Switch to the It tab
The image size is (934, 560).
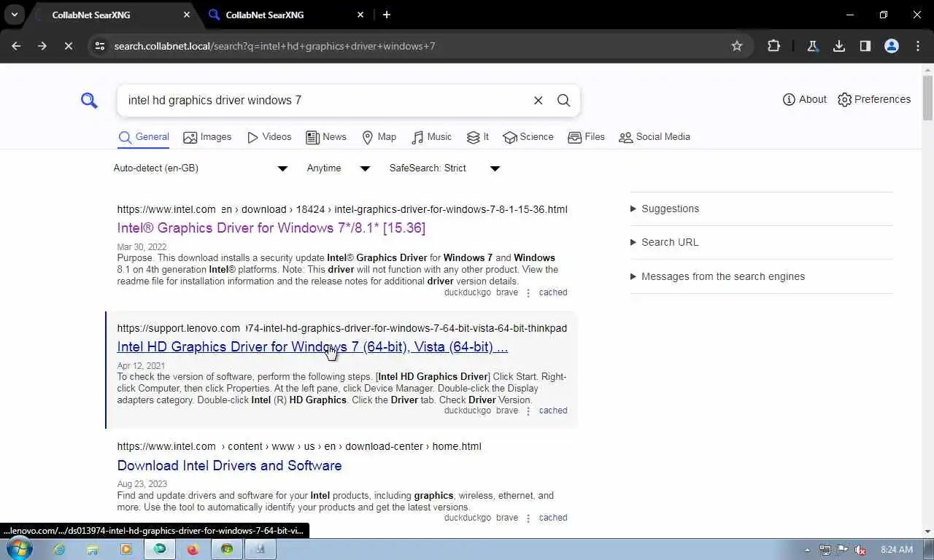coord(478,137)
